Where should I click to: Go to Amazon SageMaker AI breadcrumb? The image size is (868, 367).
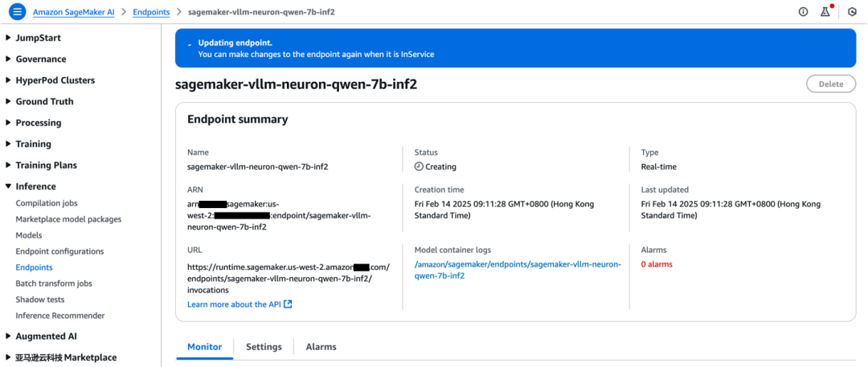coord(74,12)
